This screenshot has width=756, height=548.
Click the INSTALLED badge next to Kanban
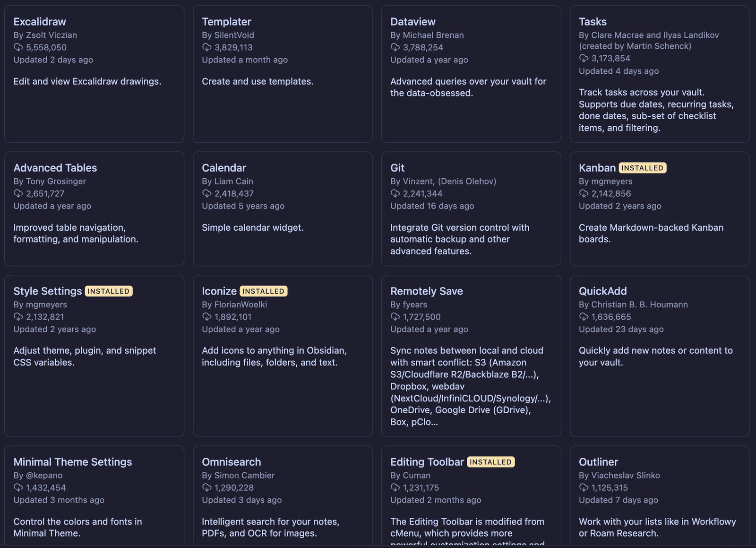point(642,168)
